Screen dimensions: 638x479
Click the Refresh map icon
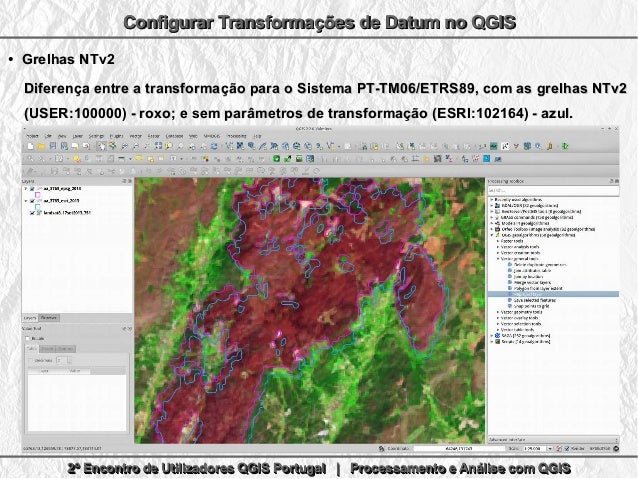pos(214,146)
